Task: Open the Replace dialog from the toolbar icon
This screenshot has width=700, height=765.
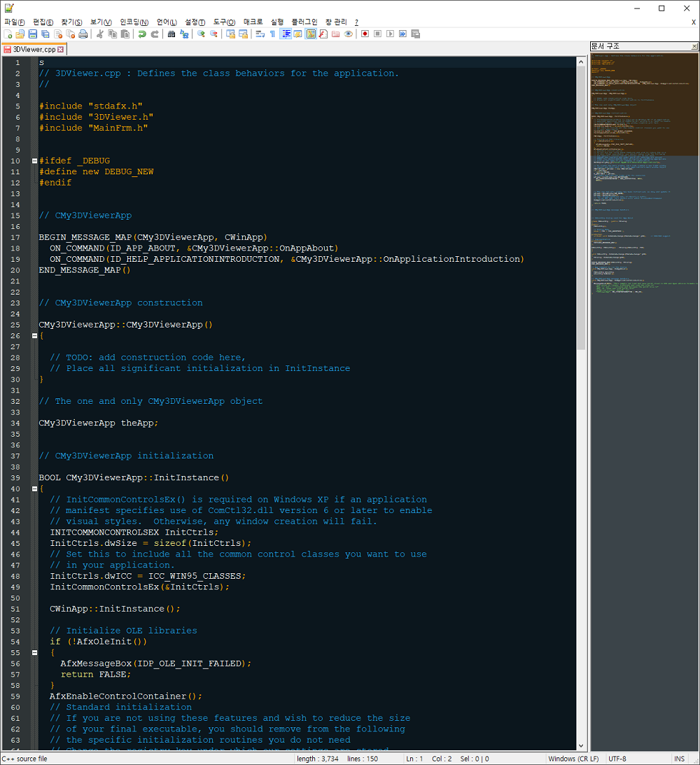Action: [184, 34]
